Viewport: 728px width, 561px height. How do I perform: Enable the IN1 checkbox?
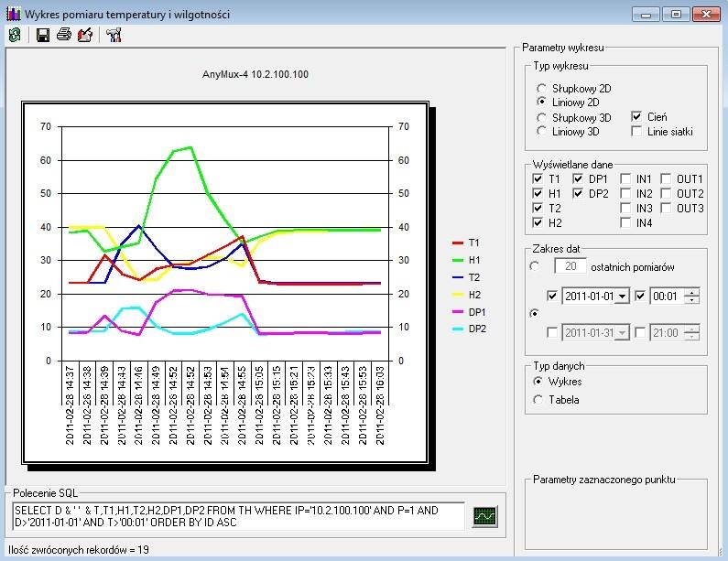tap(625, 178)
